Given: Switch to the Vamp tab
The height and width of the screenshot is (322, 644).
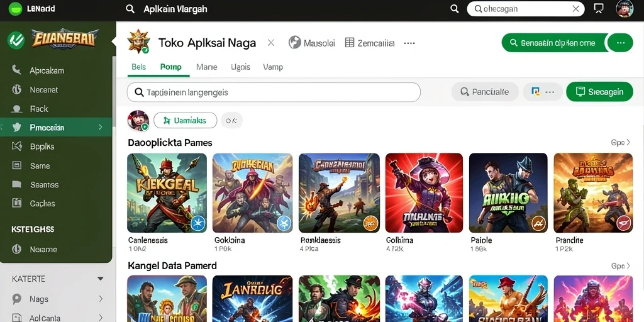Looking at the screenshot, I should (x=273, y=67).
